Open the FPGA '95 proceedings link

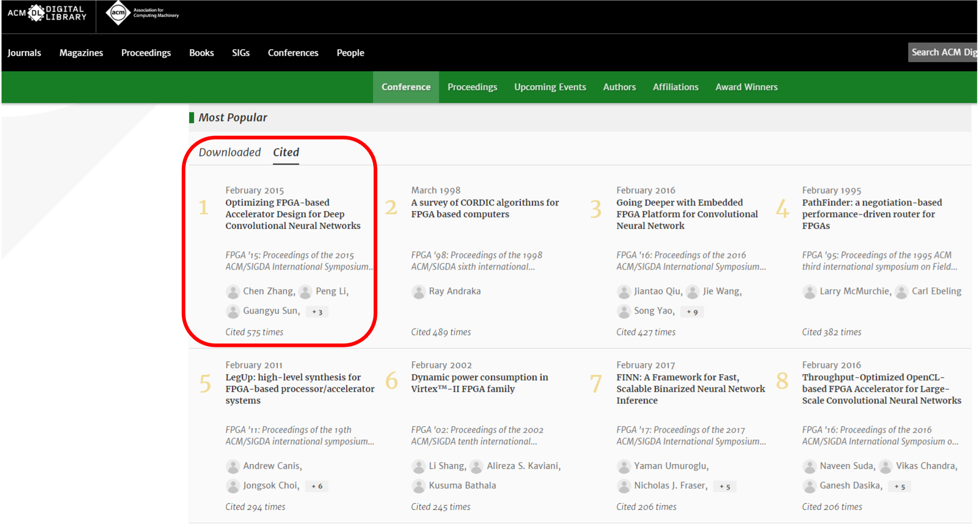click(x=880, y=261)
